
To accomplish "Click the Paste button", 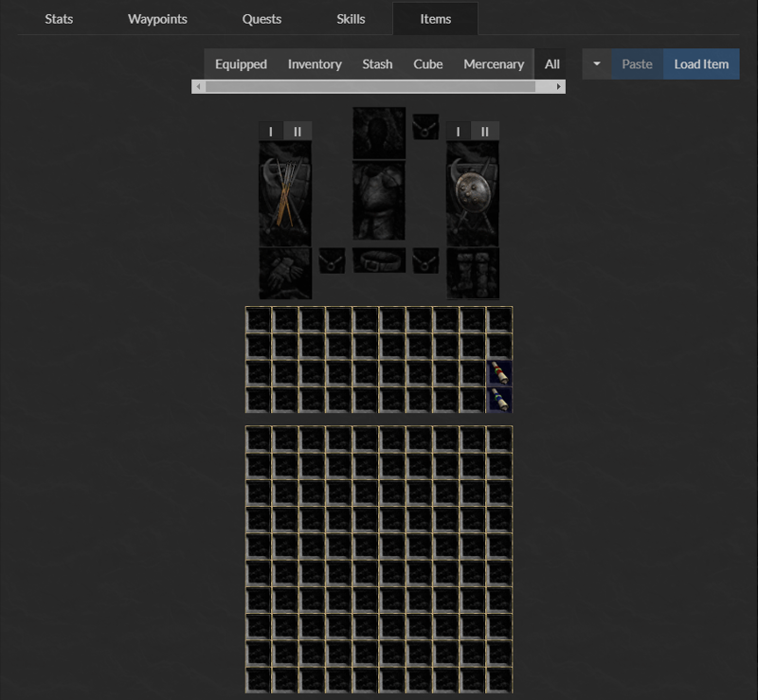I will click(637, 63).
